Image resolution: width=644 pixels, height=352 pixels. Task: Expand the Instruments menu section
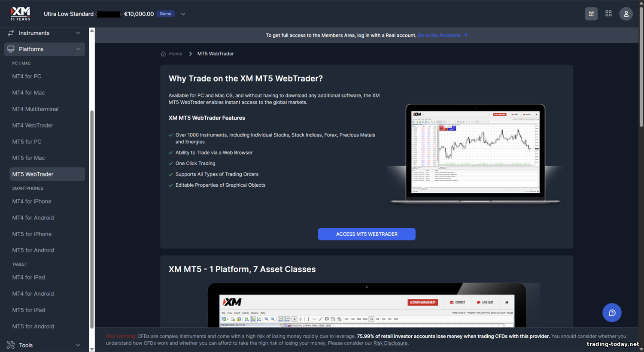click(78, 33)
